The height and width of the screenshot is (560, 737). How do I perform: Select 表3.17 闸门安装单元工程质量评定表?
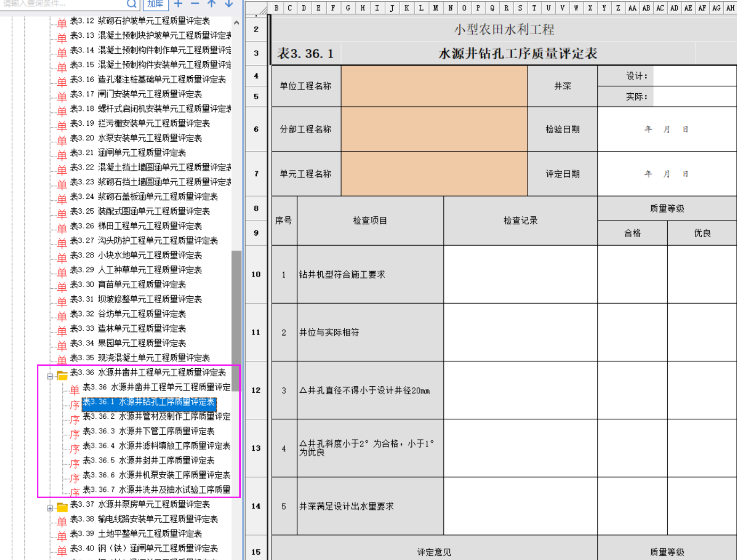(x=136, y=94)
